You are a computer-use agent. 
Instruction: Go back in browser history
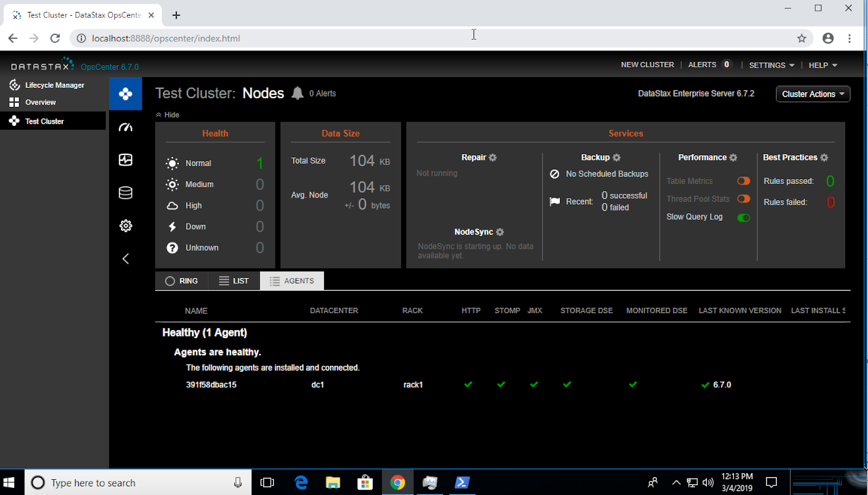coord(13,38)
